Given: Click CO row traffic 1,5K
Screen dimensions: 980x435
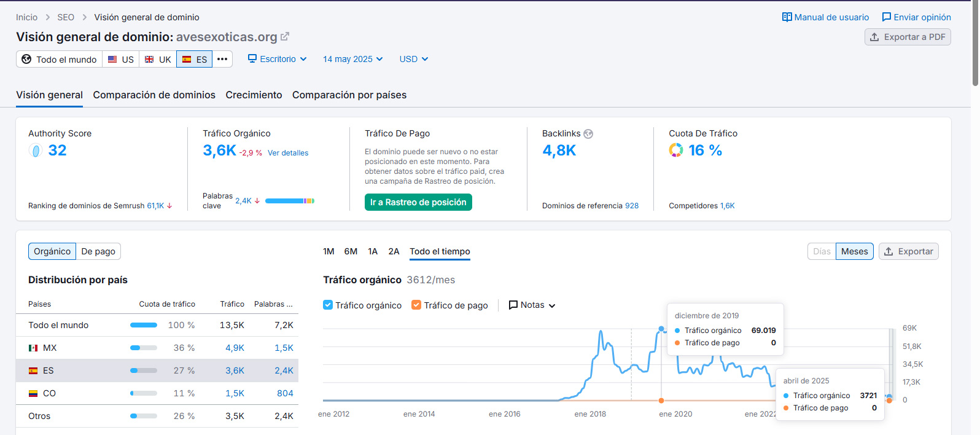Looking at the screenshot, I should click(235, 393).
